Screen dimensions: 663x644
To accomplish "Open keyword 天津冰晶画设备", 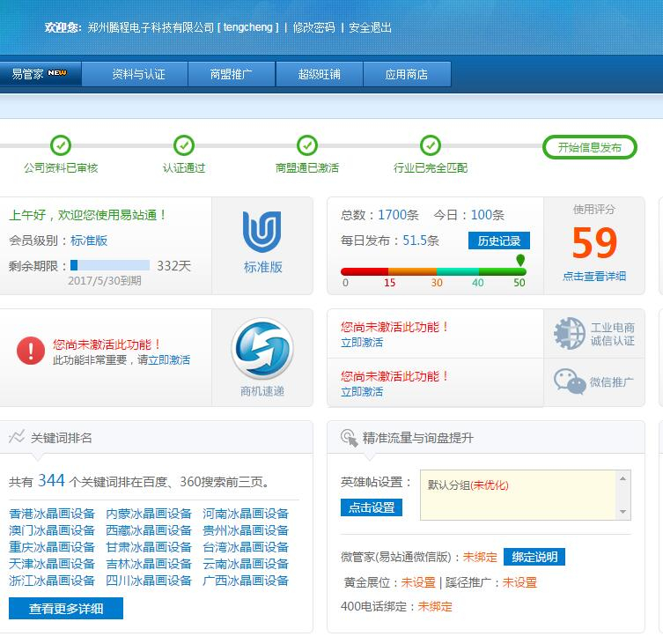I will point(52,564).
